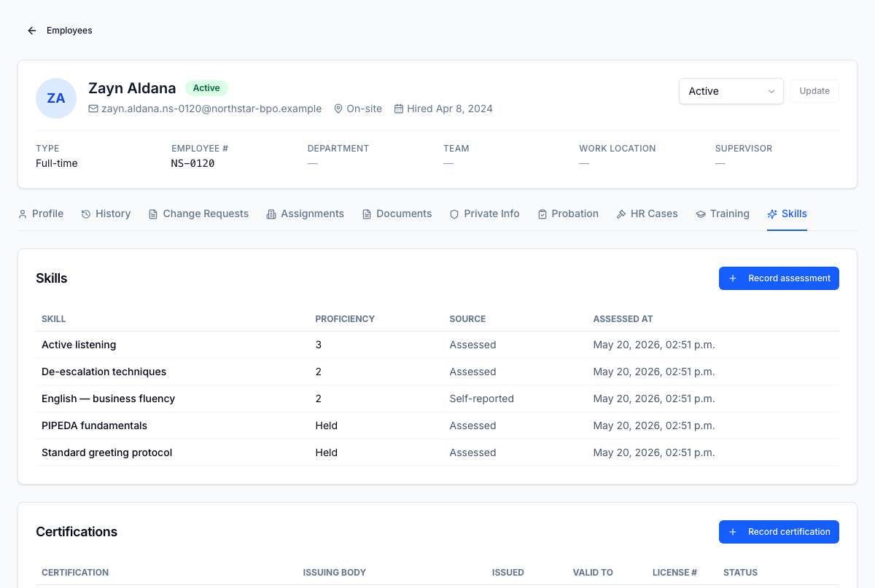Click the document icon on Change Requests tab

[153, 214]
